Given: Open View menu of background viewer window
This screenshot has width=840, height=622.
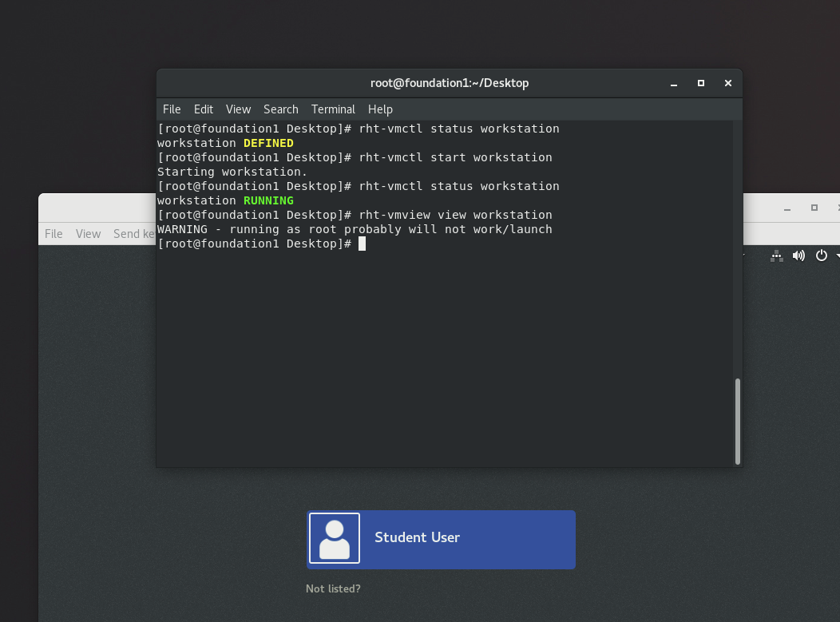Looking at the screenshot, I should point(88,234).
